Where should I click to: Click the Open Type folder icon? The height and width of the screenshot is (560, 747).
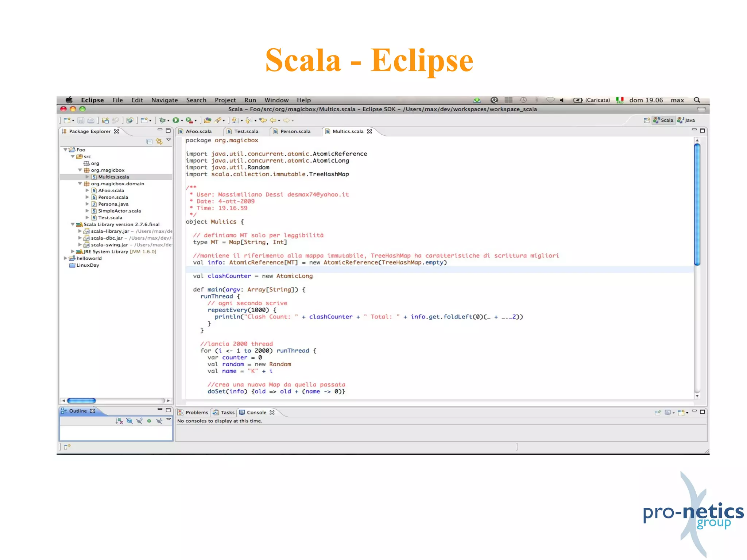pos(208,120)
